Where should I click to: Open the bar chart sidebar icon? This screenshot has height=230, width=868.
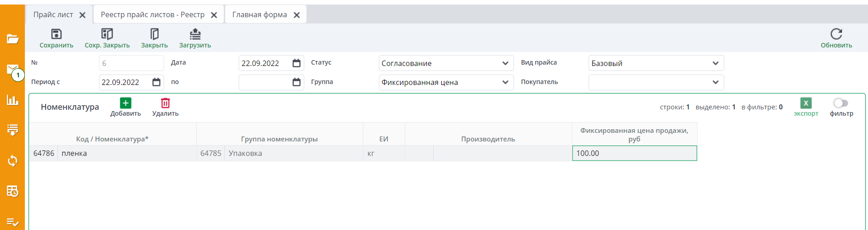(13, 100)
